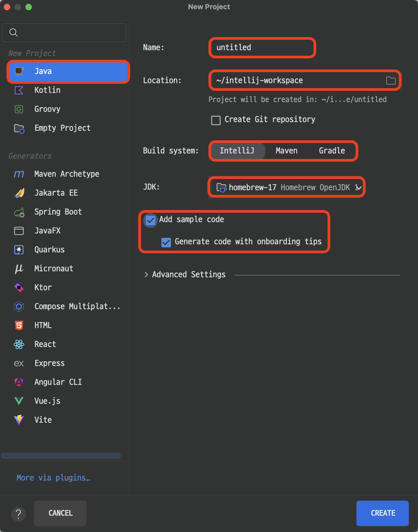Screen dimensions: 418x532
Task: Select Angular CLI generator text
Action: (x=58, y=382)
